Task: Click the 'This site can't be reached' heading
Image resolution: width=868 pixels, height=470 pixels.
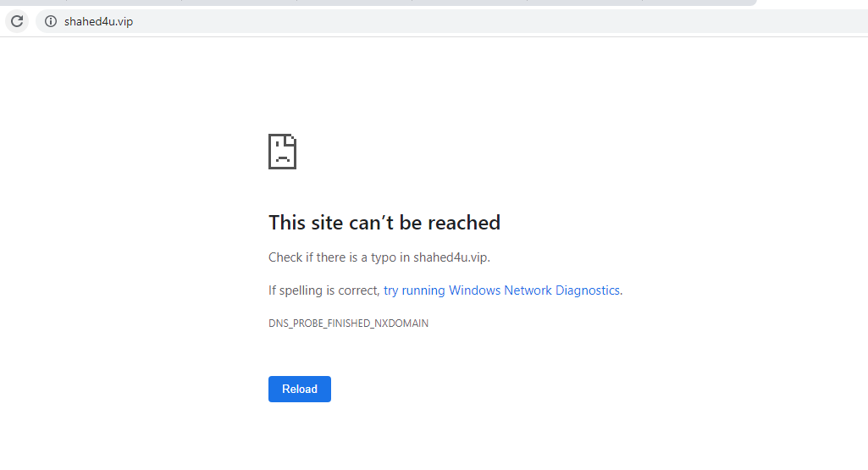Action: pos(384,223)
